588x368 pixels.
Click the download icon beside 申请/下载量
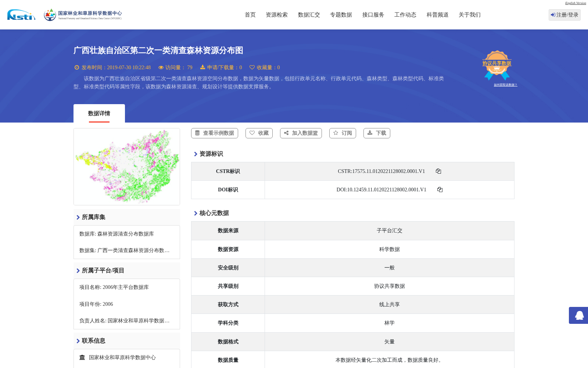coord(202,67)
